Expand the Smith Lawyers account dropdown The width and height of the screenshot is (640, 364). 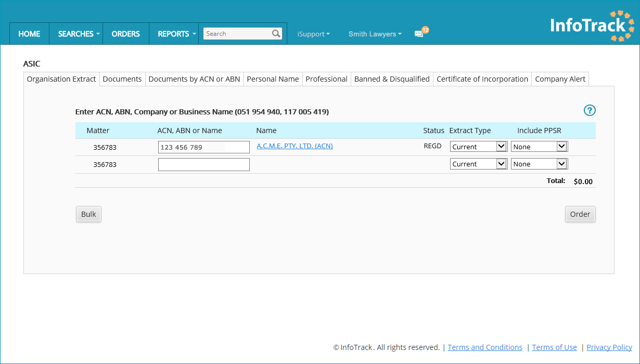coord(375,33)
